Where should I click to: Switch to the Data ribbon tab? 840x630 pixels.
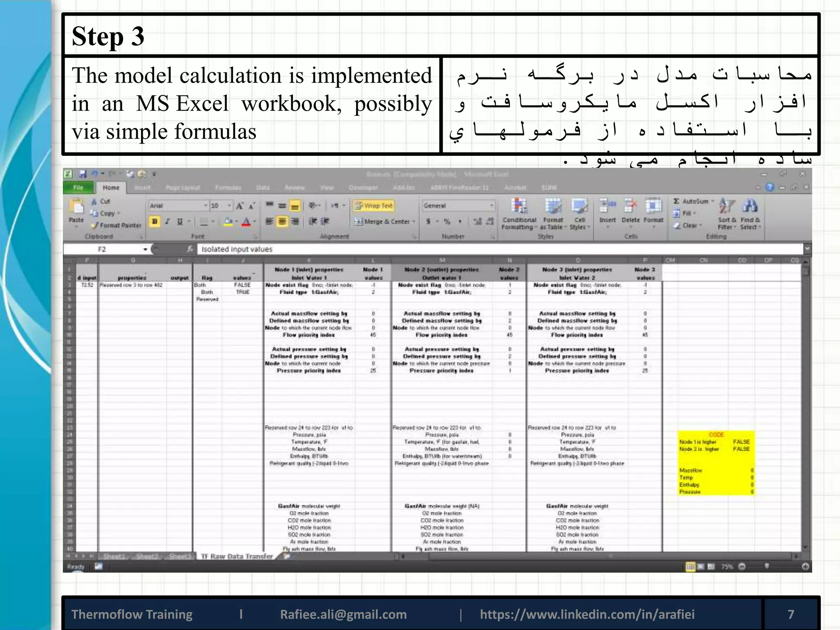[x=263, y=187]
